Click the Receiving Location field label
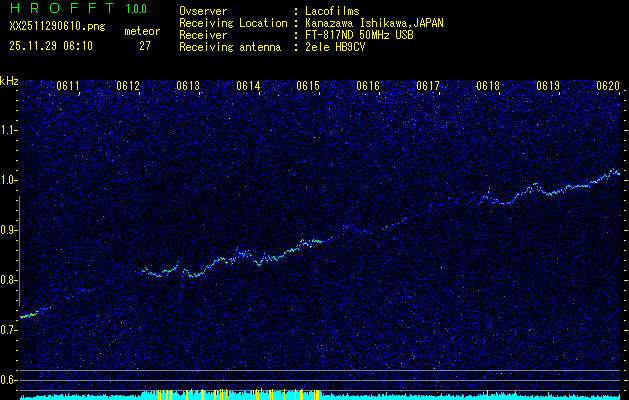Viewport: 629px width, 400px height. point(234,23)
